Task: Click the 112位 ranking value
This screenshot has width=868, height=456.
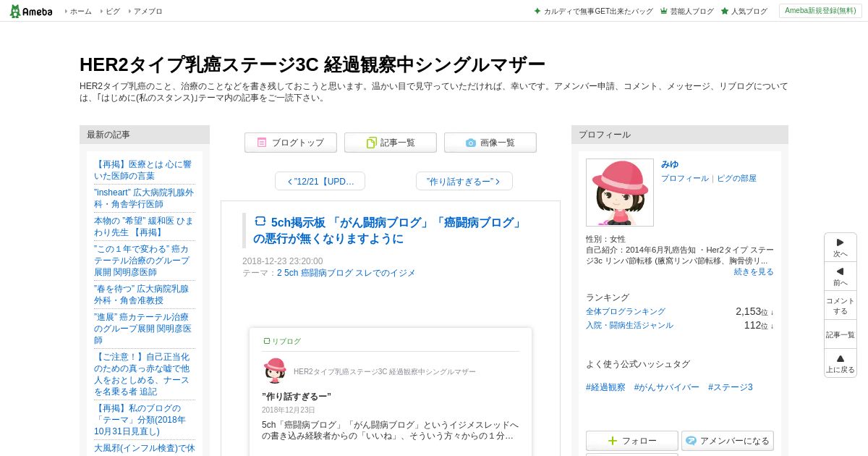Action: point(759,325)
